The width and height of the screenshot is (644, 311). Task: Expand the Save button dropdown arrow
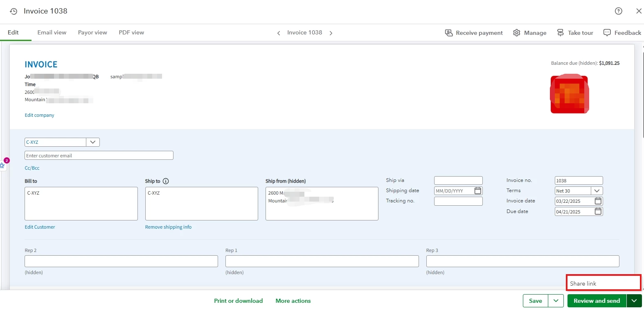[x=556, y=301]
